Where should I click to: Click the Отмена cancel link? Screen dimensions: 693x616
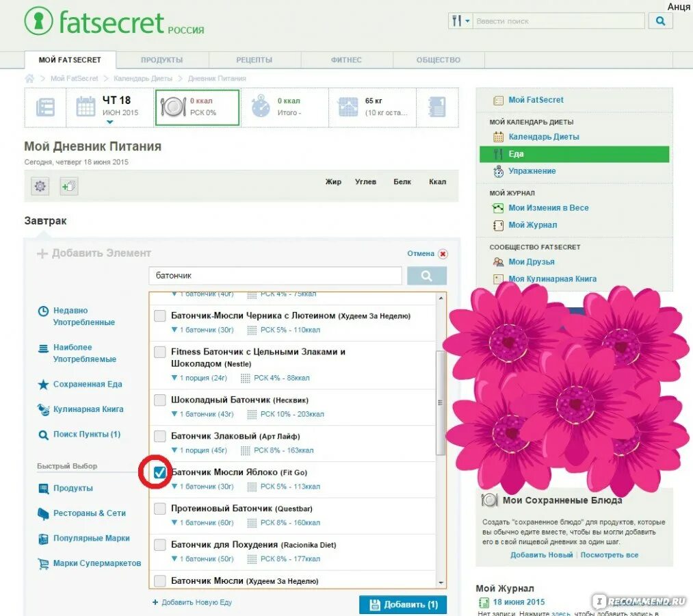tap(420, 253)
